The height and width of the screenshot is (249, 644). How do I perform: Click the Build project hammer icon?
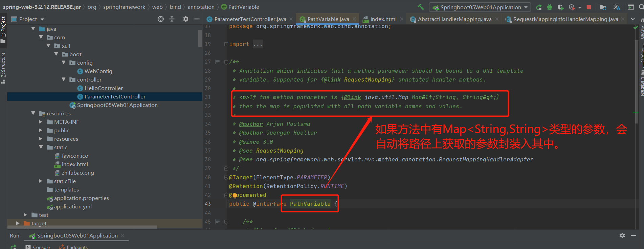click(421, 7)
